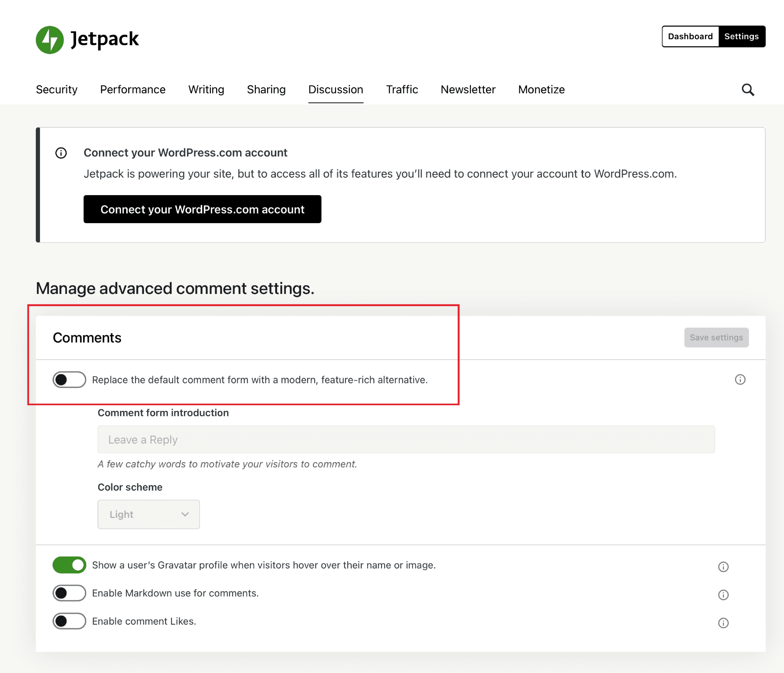This screenshot has width=784, height=673.
Task: Click the info icon beside Markdown setting
Action: 723,594
